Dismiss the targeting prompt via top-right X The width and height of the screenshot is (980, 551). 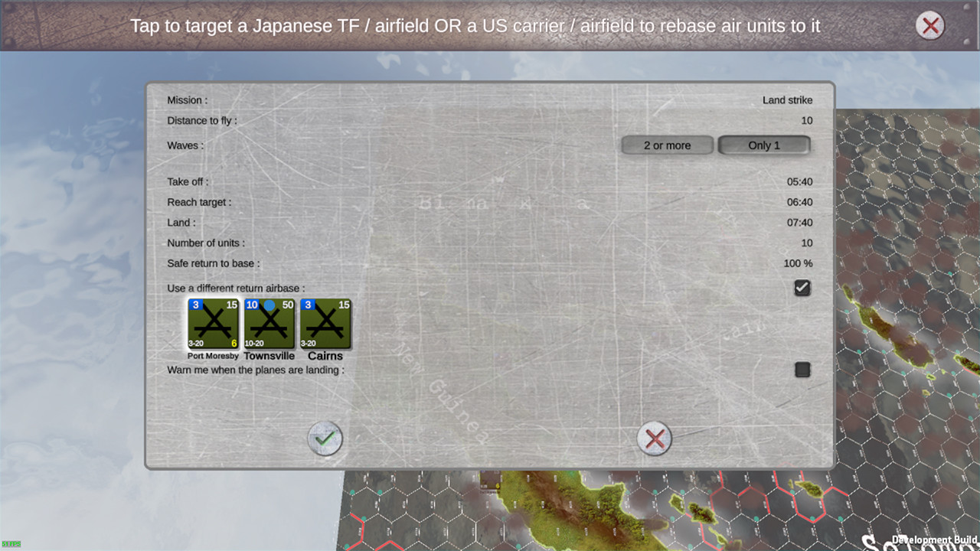[x=930, y=25]
